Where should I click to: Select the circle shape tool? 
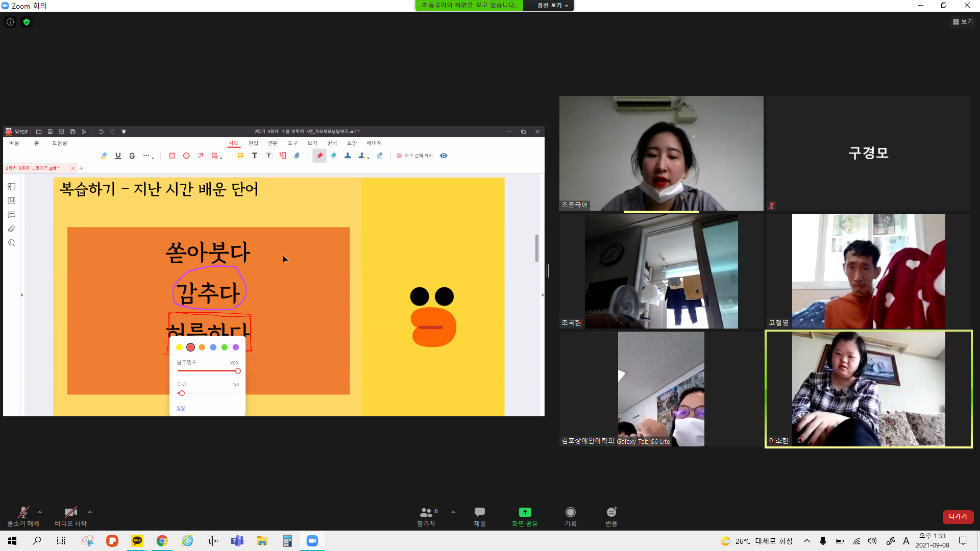[186, 156]
